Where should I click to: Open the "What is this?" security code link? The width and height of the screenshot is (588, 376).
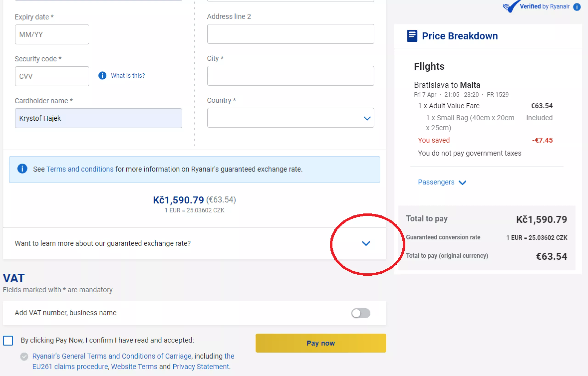[128, 76]
